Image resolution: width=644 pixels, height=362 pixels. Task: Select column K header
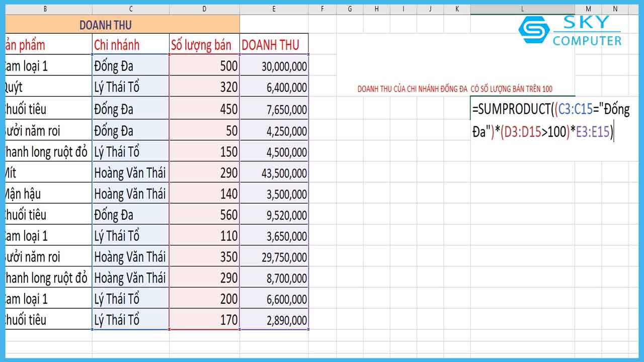[457, 9]
